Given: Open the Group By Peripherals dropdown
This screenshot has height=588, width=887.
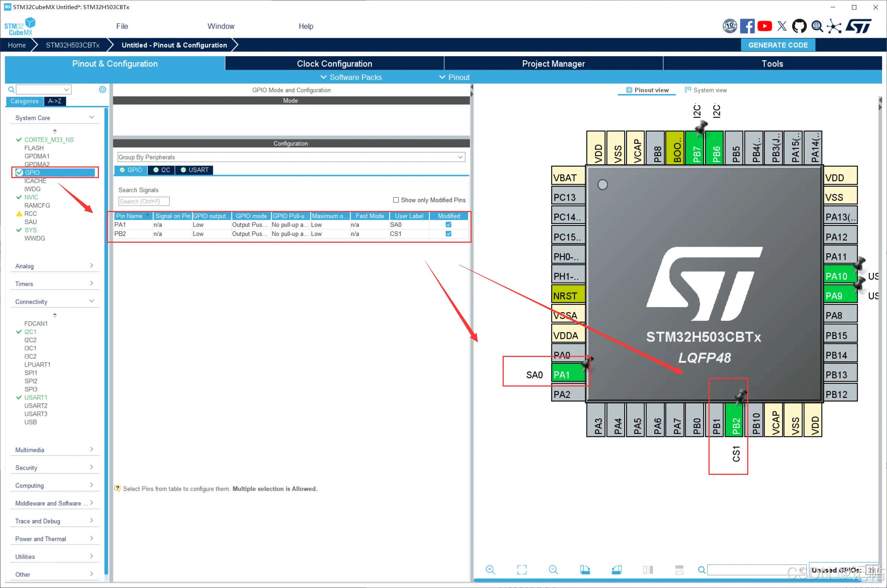Looking at the screenshot, I should pos(291,157).
